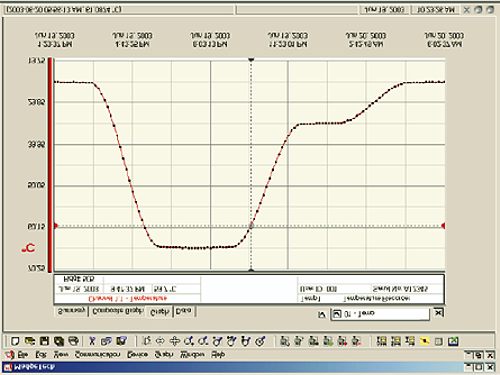Switch to the Summary tab
The image size is (500, 375).
tap(71, 311)
